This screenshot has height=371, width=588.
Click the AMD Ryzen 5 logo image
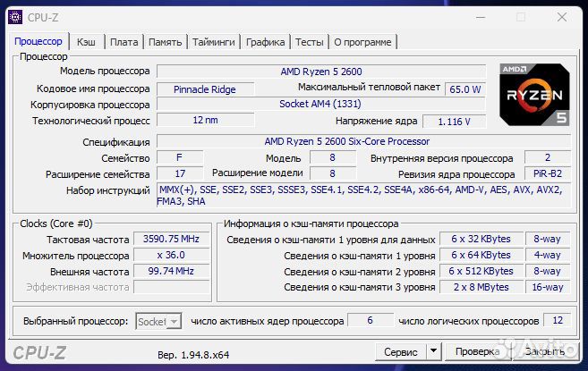point(534,95)
